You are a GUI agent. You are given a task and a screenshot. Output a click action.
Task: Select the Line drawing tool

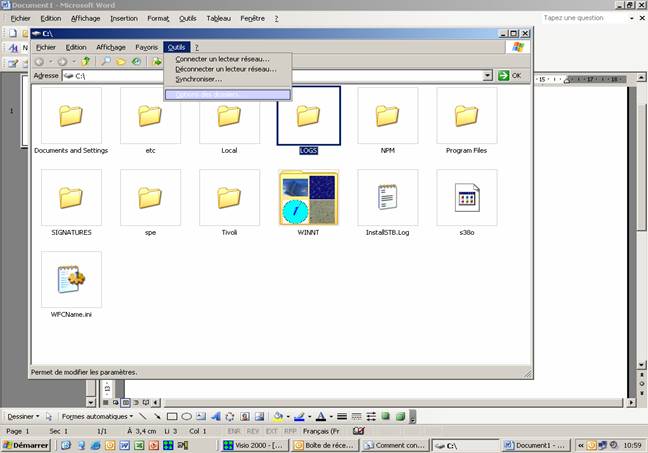(143, 417)
